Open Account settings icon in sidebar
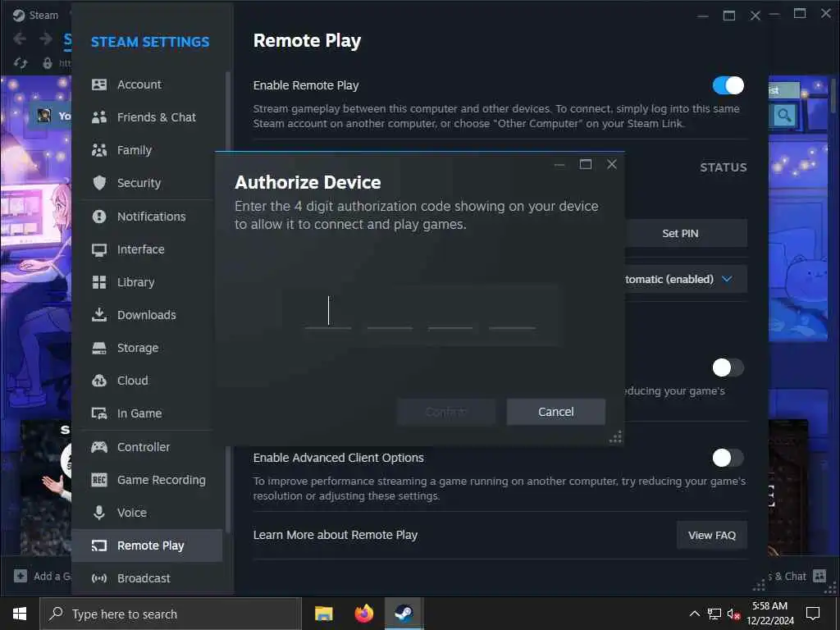 (99, 84)
